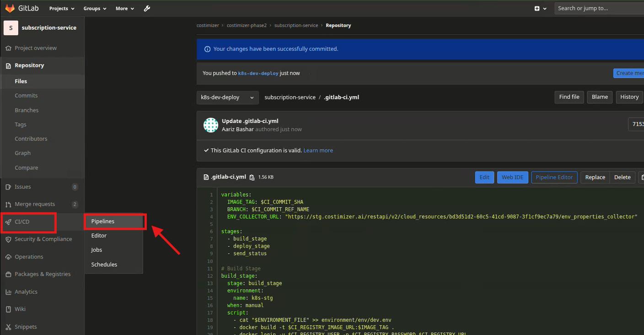Click the Repository file icon in sidebar
The height and width of the screenshot is (335, 644).
pyautogui.click(x=8, y=65)
